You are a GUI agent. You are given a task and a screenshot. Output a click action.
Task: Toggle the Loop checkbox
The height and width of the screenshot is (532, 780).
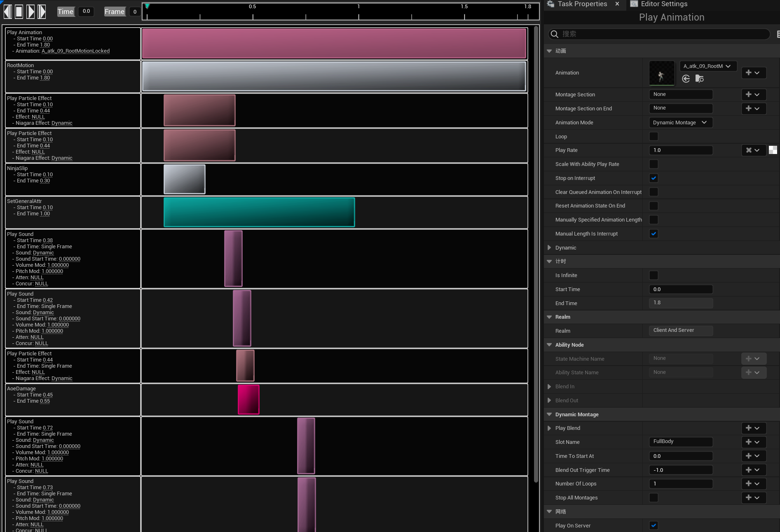click(x=654, y=136)
